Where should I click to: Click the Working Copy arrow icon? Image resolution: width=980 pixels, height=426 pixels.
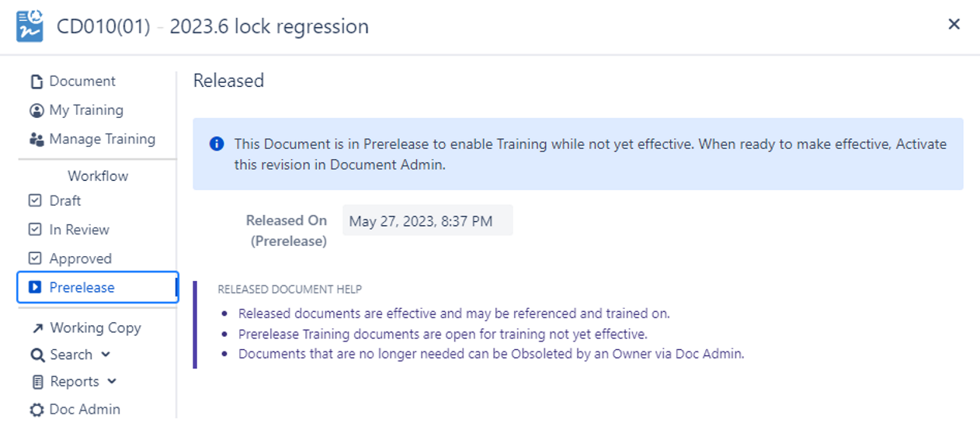pyautogui.click(x=36, y=328)
